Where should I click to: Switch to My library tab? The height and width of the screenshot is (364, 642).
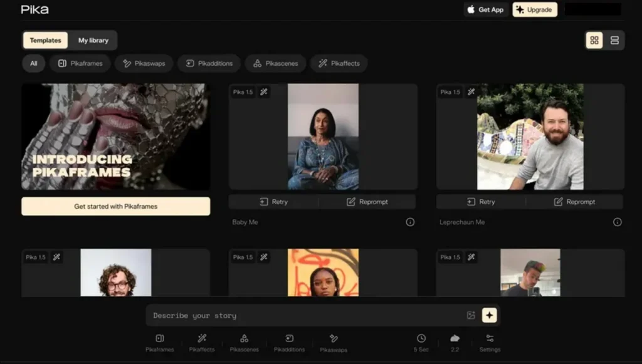(x=93, y=40)
